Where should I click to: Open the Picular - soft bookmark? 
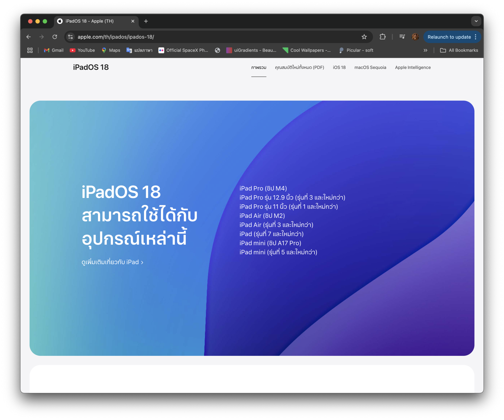[x=356, y=50]
